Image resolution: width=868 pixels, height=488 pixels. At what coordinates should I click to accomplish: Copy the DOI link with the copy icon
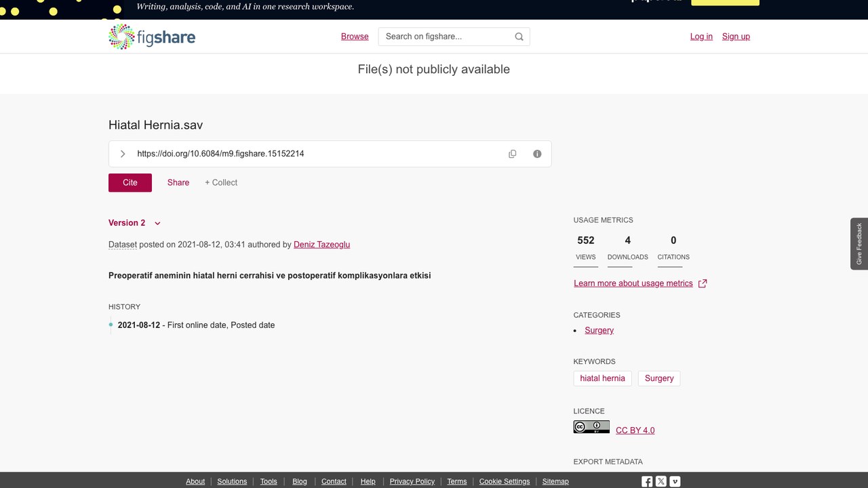coord(513,154)
